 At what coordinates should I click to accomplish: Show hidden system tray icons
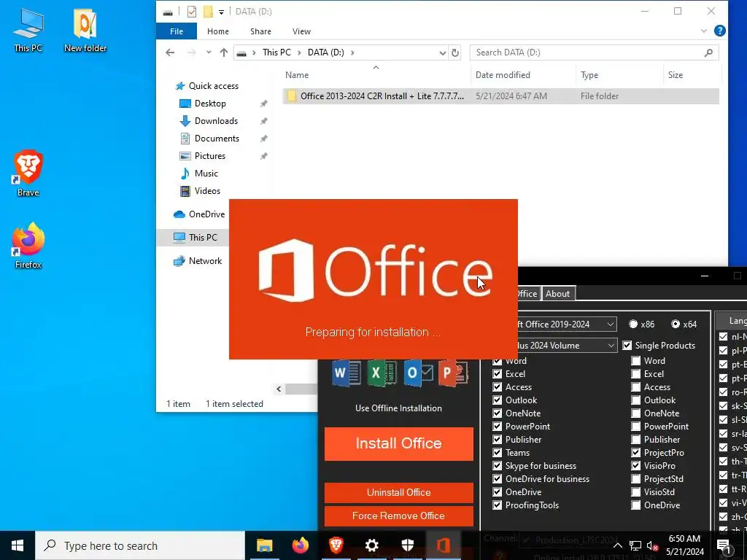617,545
